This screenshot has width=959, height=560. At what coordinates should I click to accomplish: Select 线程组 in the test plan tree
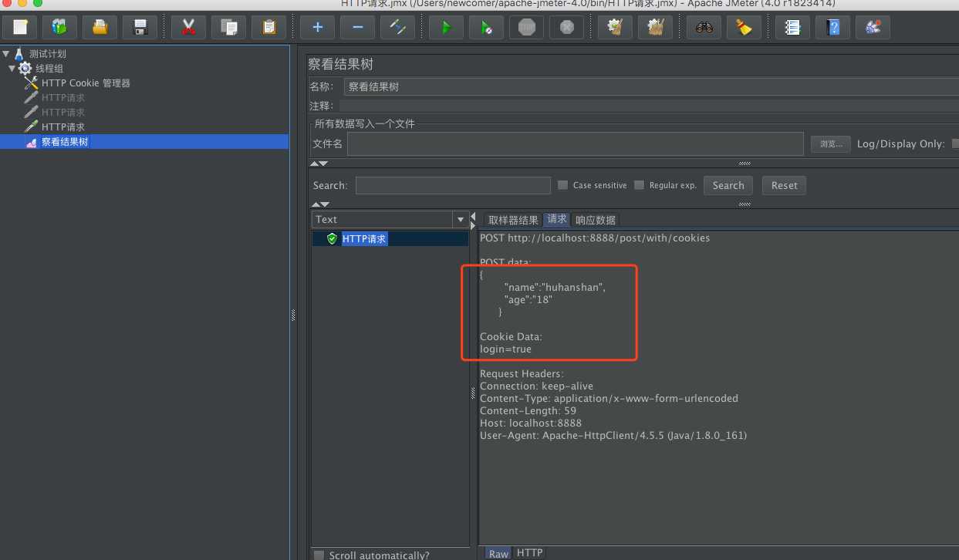click(x=49, y=69)
